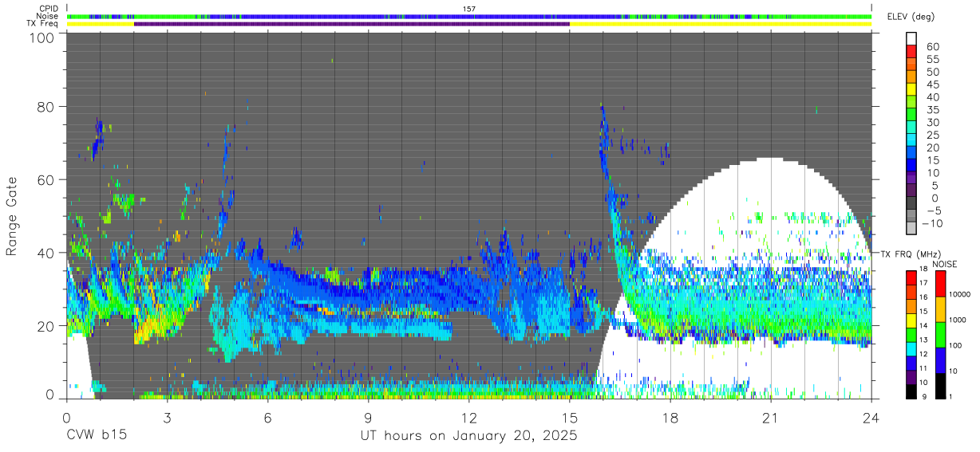Select the 5 label on the ELEV colorbar
The width and height of the screenshot is (980, 452).
pos(935,186)
